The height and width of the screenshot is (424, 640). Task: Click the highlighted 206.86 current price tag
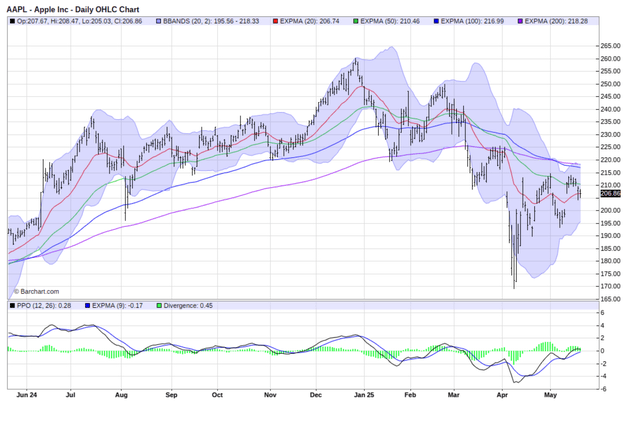click(611, 193)
